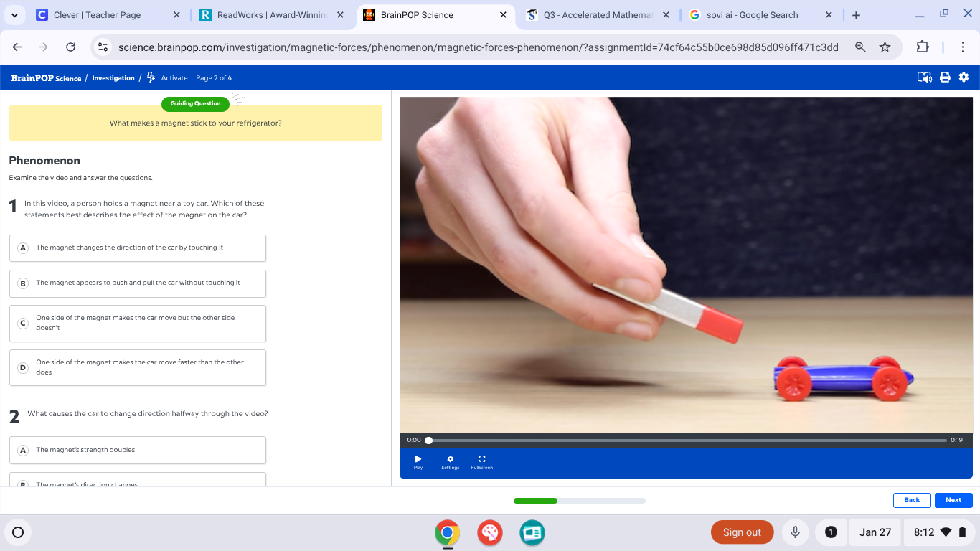This screenshot has height=551, width=980.
Task: Open the Chrome extensions puzzle icon
Action: (923, 47)
